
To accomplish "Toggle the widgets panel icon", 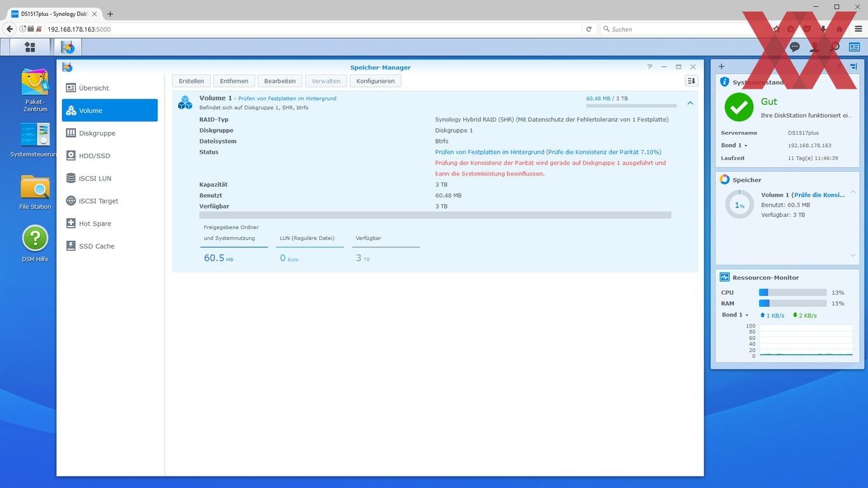I will pyautogui.click(x=854, y=47).
